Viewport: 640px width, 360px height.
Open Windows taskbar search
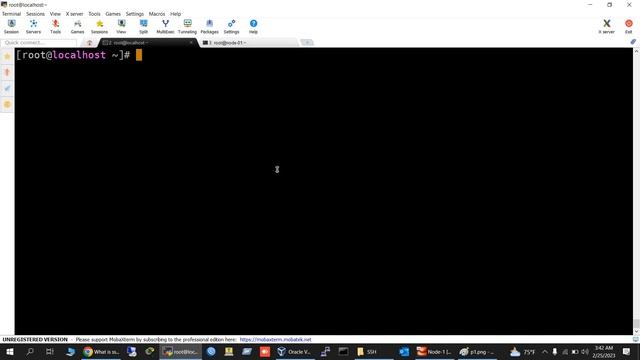pos(30,351)
